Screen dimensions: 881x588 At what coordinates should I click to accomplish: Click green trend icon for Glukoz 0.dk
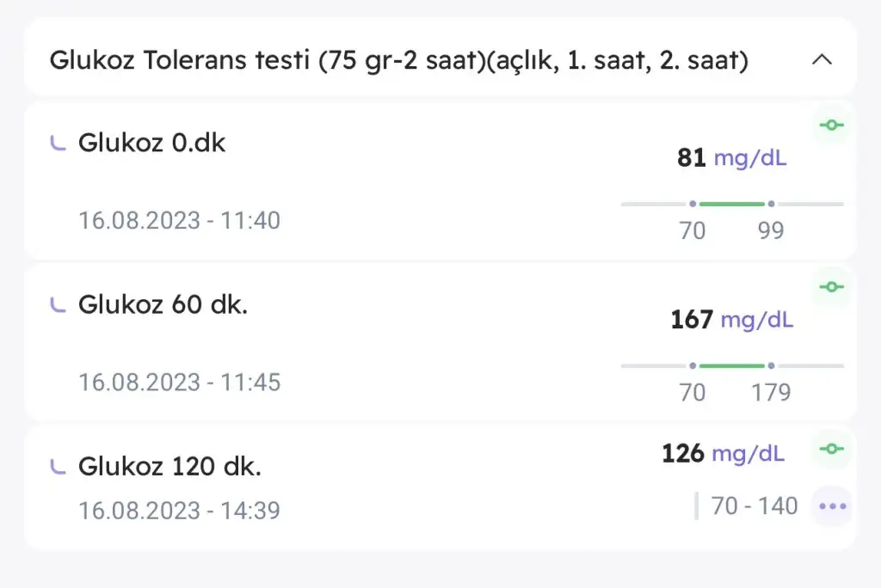(831, 126)
